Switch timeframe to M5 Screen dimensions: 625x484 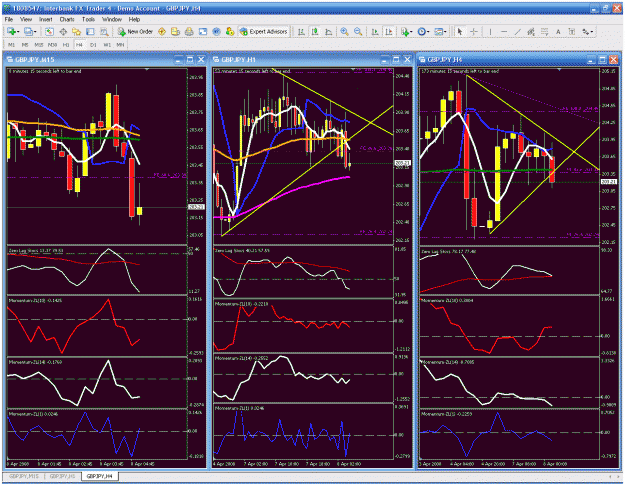point(25,45)
